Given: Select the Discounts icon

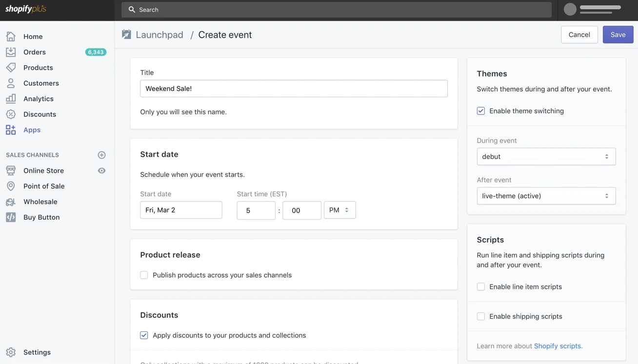Looking at the screenshot, I should point(11,114).
